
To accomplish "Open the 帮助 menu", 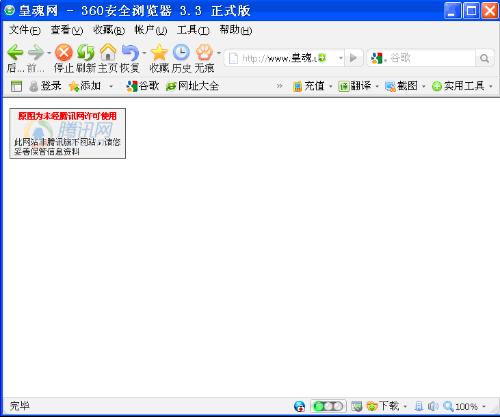I will (235, 30).
